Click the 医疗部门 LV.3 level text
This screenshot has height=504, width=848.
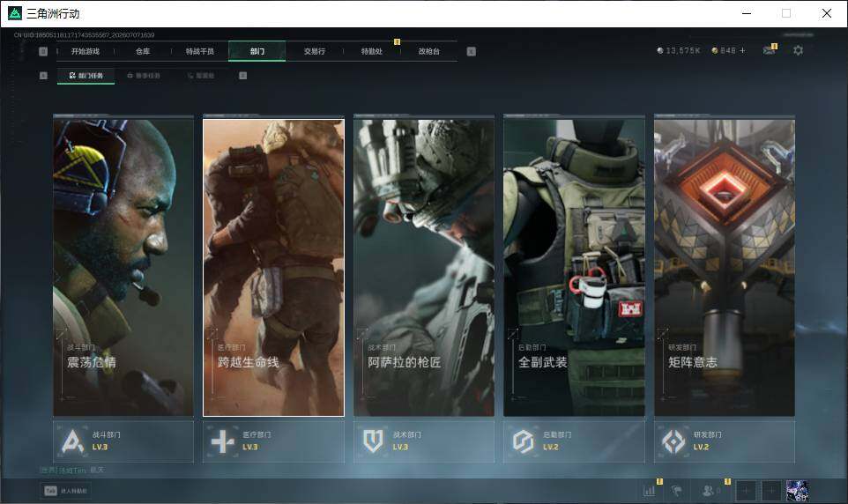(250, 448)
